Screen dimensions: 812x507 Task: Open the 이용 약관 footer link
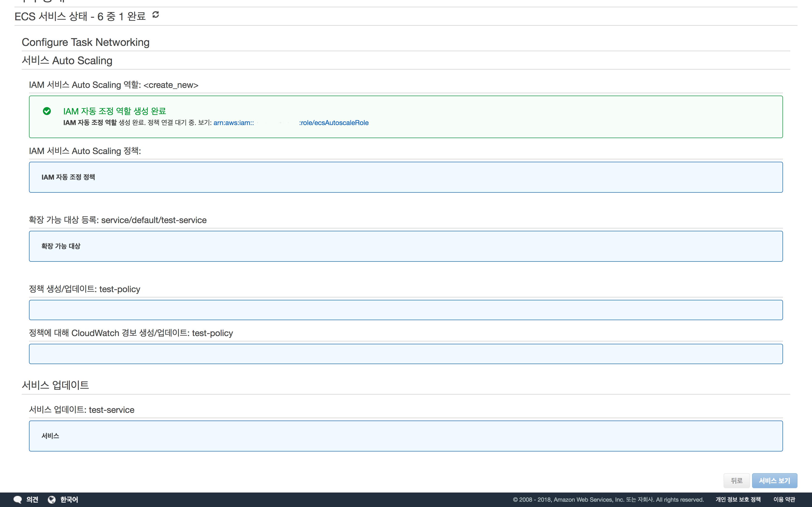click(x=784, y=500)
